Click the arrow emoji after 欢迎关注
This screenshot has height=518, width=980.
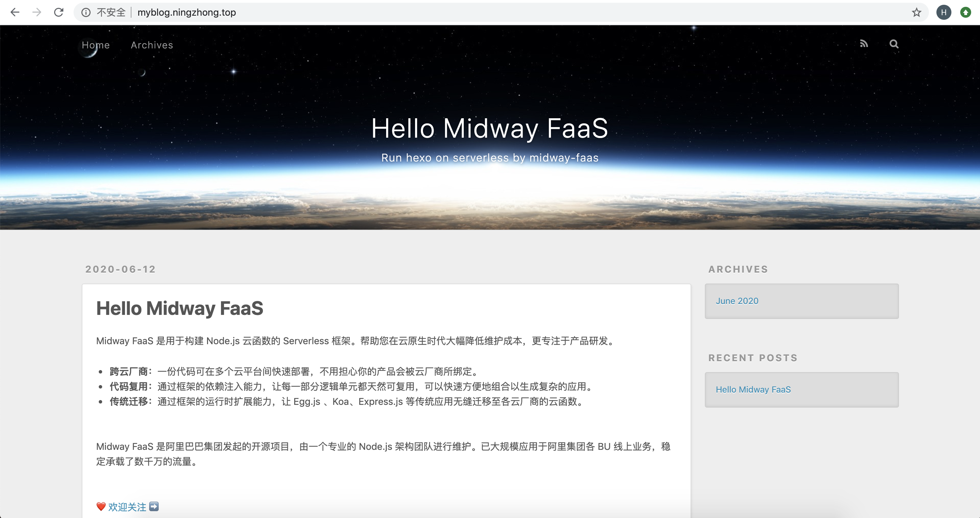coord(154,506)
